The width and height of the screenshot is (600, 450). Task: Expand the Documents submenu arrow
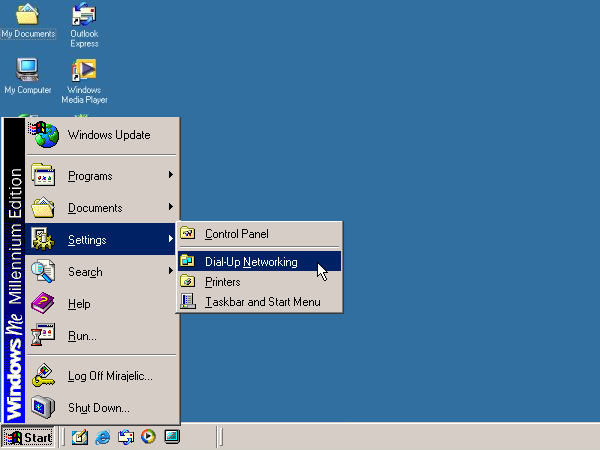(x=171, y=208)
